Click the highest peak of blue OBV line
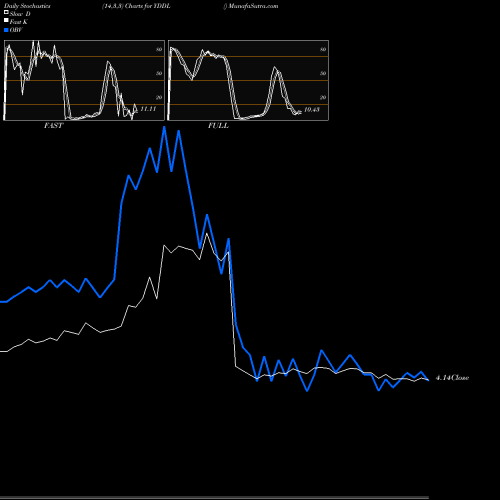The width and height of the screenshot is (500, 500). coord(164,127)
